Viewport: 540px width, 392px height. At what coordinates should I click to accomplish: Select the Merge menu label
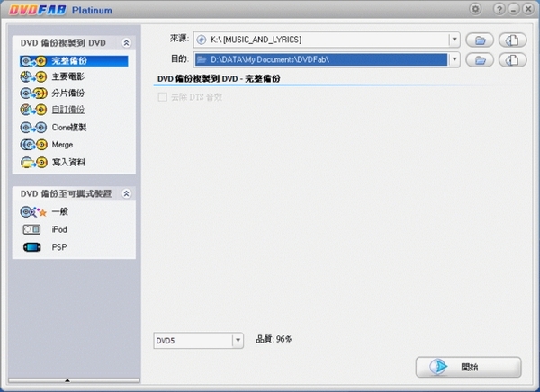pos(62,145)
